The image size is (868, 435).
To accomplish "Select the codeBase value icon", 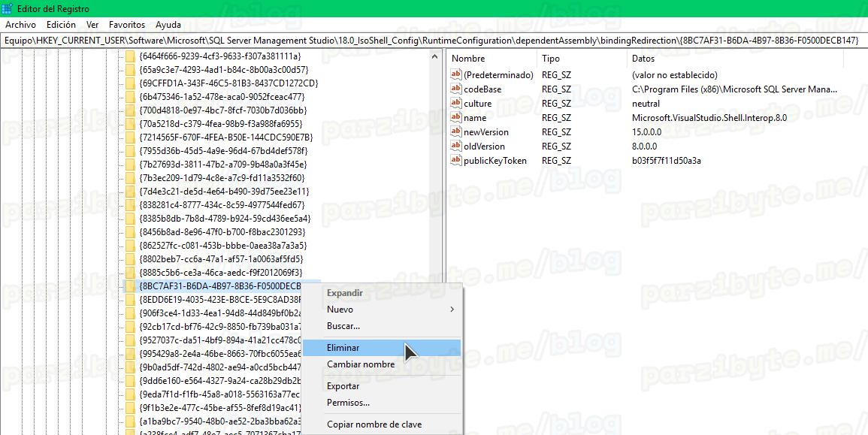I will pyautogui.click(x=455, y=89).
